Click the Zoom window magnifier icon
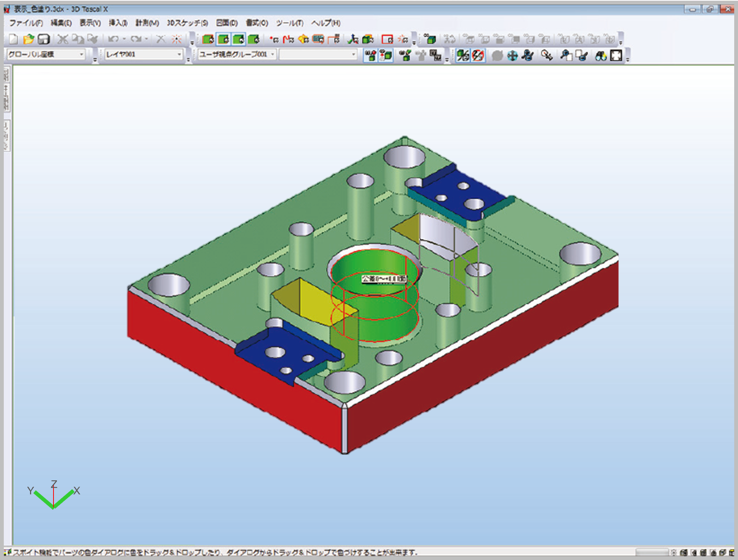 [x=566, y=56]
